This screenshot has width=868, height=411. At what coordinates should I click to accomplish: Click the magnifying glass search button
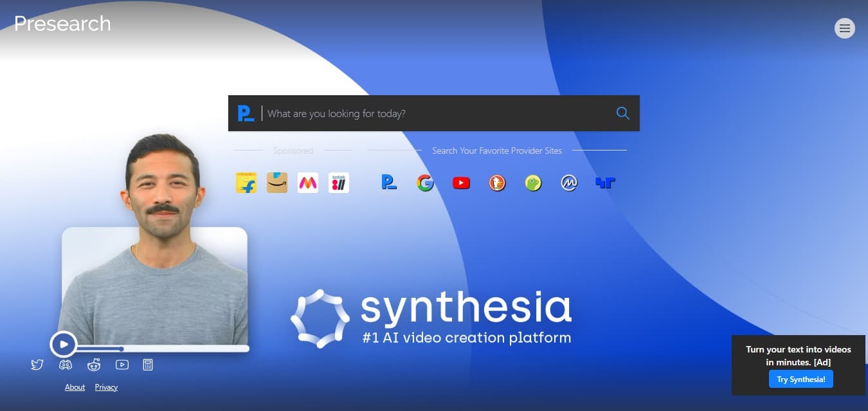tap(622, 113)
